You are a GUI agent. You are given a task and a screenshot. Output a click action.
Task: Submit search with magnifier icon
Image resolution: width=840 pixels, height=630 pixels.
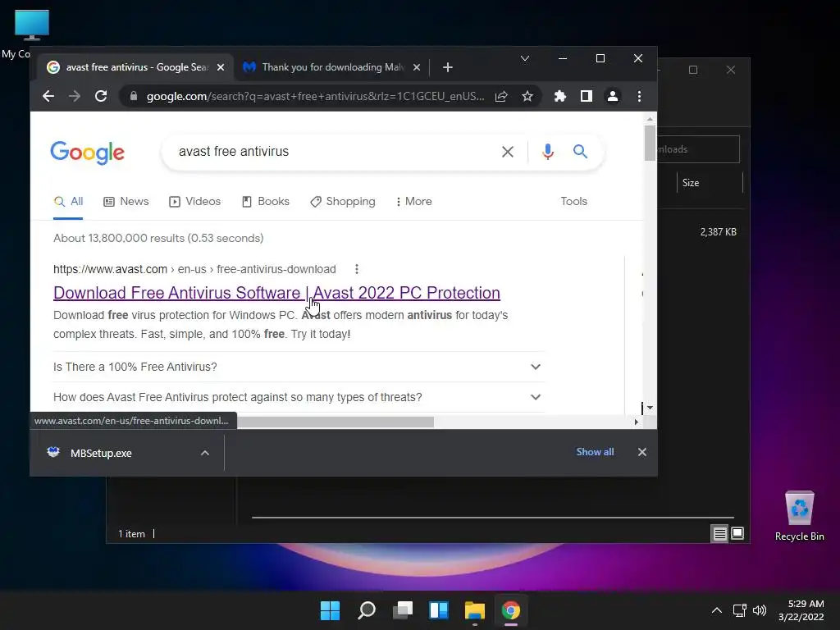click(580, 152)
